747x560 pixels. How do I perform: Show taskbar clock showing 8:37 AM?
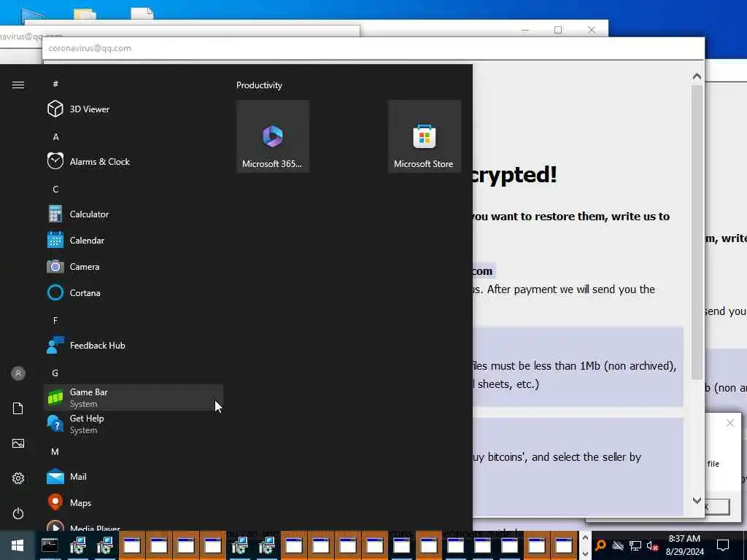pos(684,545)
